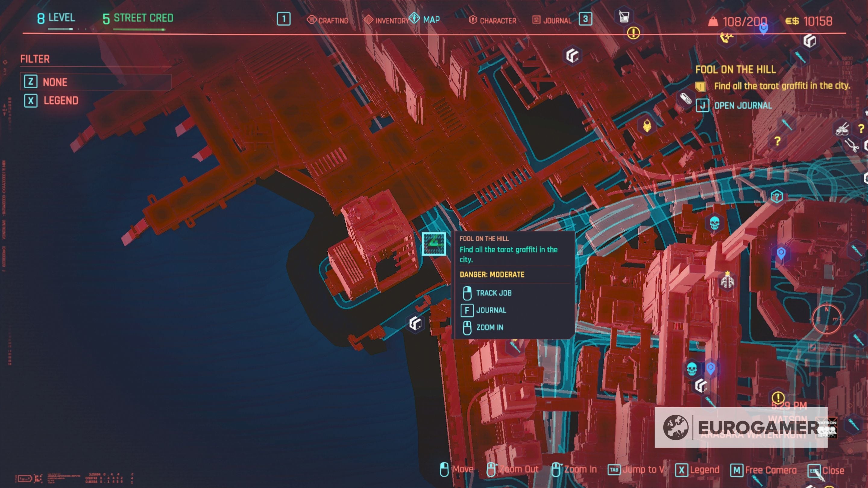This screenshot has height=488, width=868.
Task: Click 'DANGER: MODERATE' in the tooltip
Action: [x=492, y=274]
